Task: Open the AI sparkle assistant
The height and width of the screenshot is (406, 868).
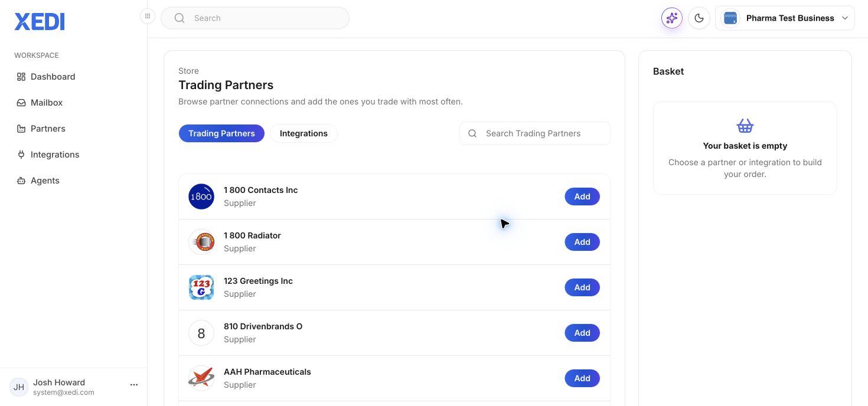Action: click(672, 18)
